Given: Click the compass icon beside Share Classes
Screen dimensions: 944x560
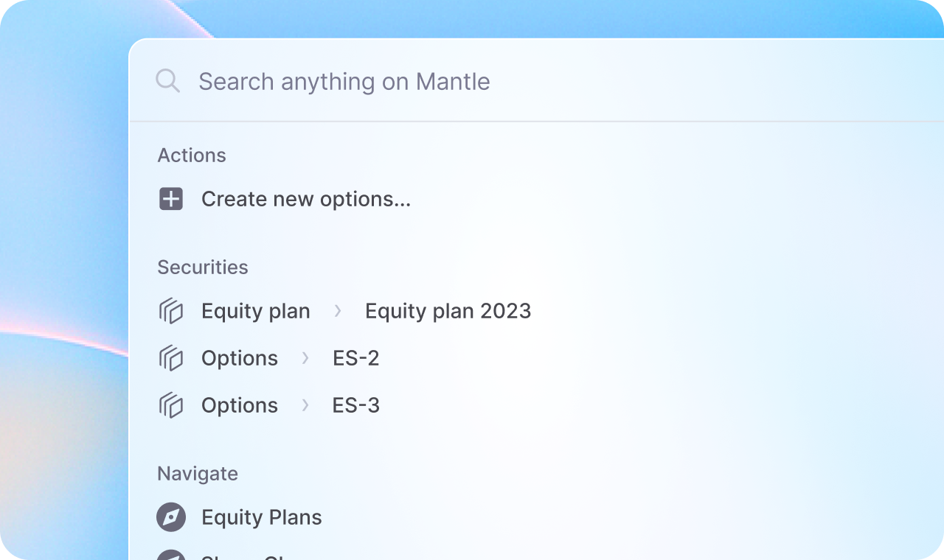Looking at the screenshot, I should click(171, 556).
